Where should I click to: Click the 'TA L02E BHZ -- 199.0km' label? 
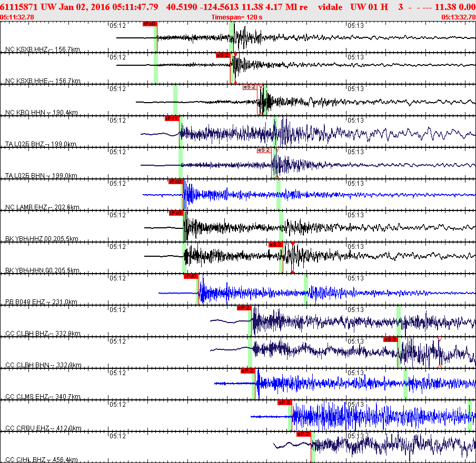click(41, 144)
